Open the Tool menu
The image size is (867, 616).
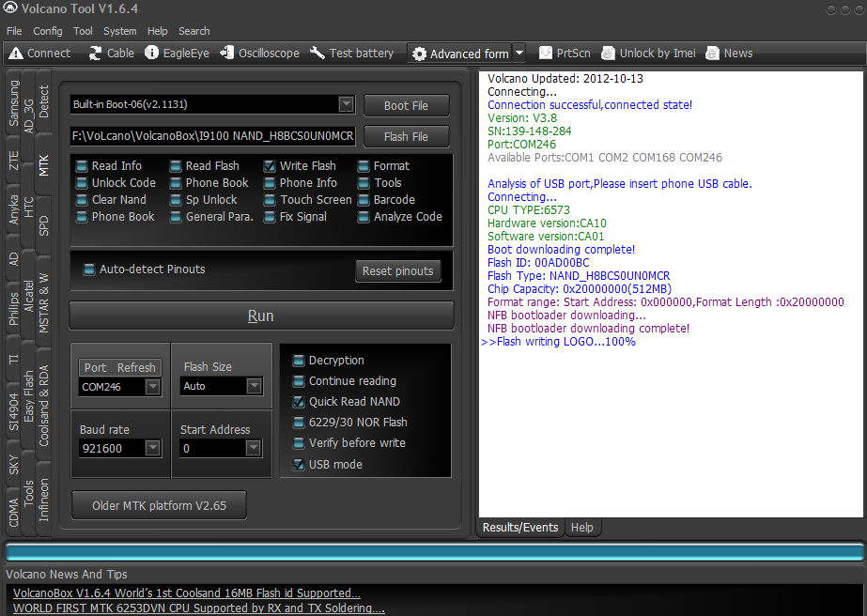click(83, 31)
